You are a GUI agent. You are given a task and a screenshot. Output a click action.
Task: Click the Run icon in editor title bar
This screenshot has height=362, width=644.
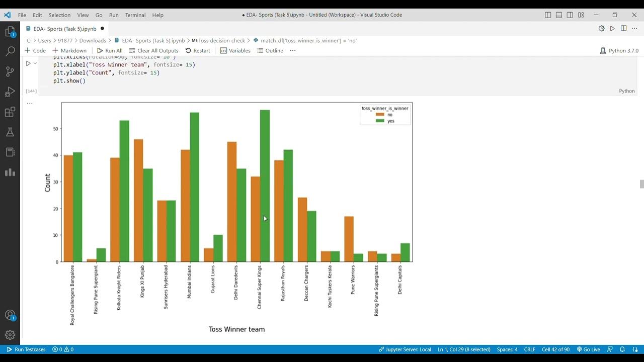tap(612, 29)
